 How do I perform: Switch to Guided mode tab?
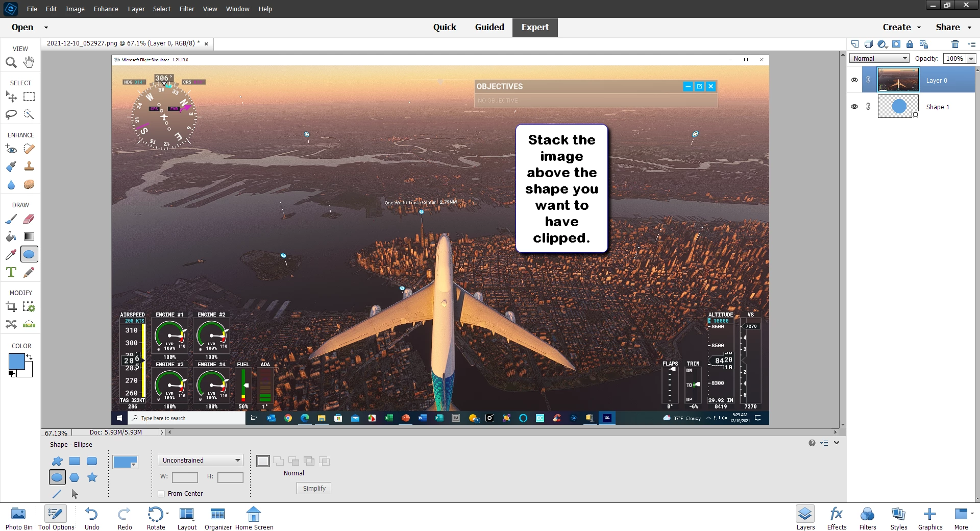[489, 27]
